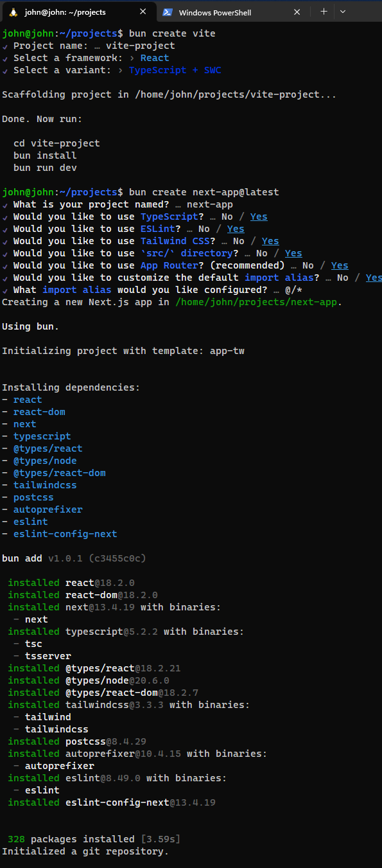Image resolution: width=382 pixels, height=868 pixels.
Task: Close the Windows PowerShell tab
Action: pos(297,11)
